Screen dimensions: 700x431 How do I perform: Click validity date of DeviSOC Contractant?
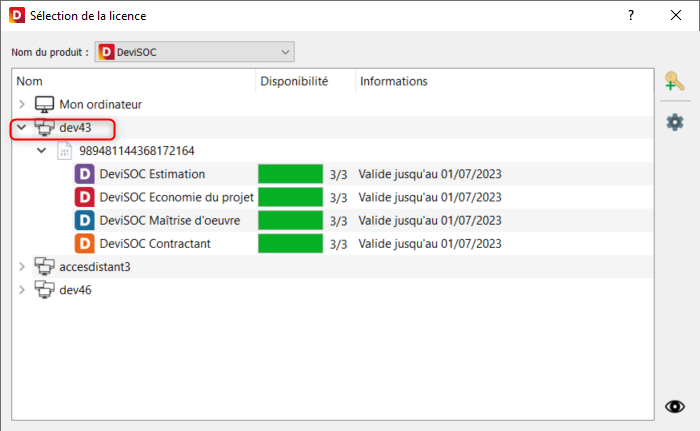pyautogui.click(x=430, y=244)
